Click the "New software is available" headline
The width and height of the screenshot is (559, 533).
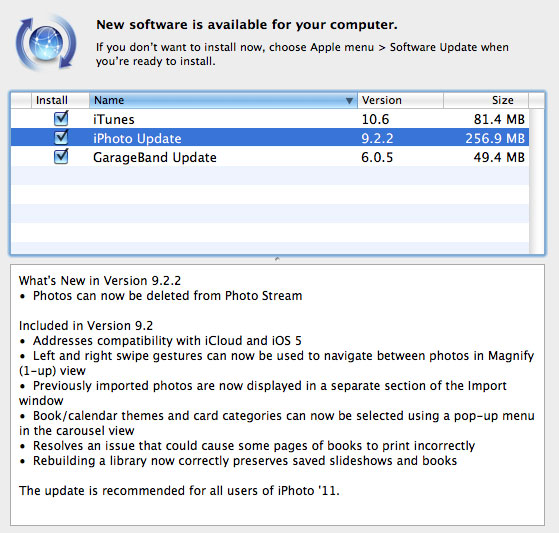(x=247, y=25)
